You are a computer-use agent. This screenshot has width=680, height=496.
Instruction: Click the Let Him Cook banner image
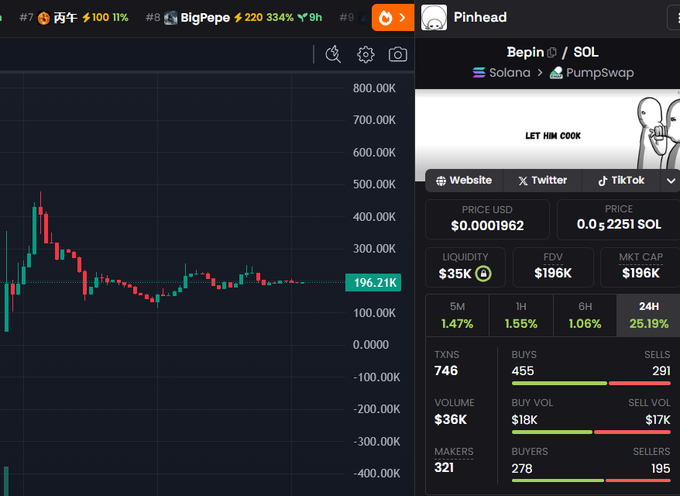pos(547,135)
